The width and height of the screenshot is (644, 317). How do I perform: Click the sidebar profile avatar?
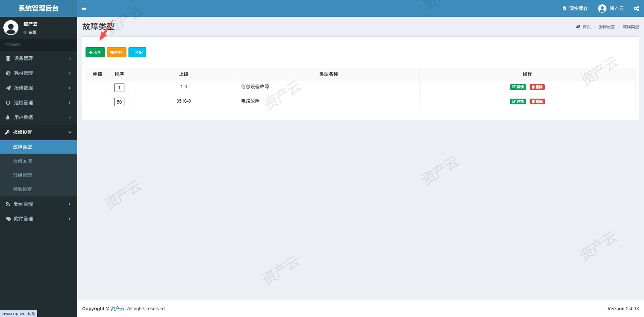tap(11, 28)
